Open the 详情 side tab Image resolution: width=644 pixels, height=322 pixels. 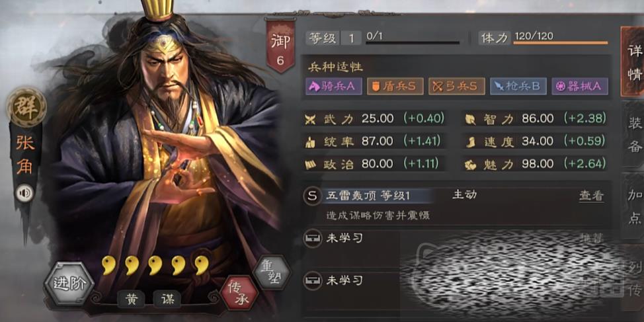(x=633, y=61)
